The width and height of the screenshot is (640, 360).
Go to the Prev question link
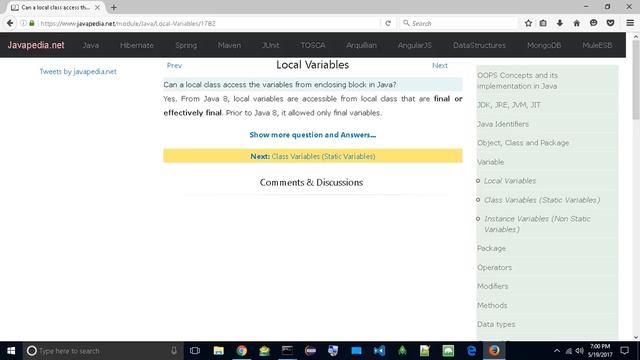tap(174, 65)
